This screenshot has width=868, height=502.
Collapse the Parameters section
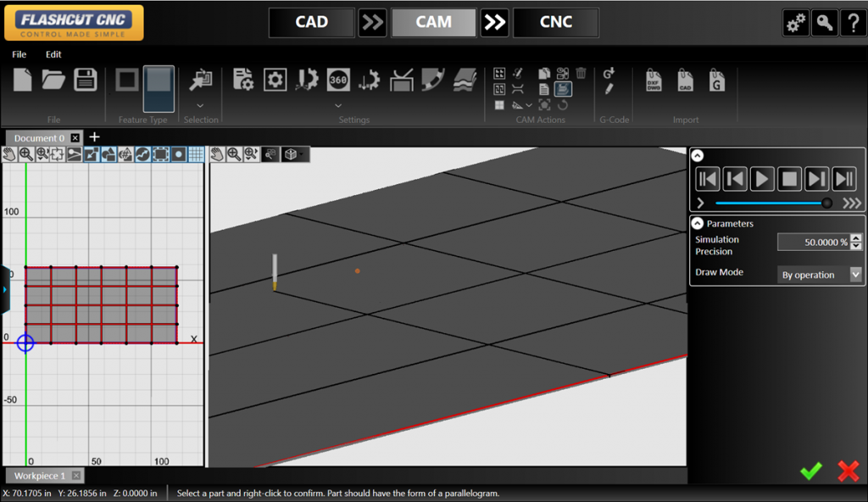point(698,224)
